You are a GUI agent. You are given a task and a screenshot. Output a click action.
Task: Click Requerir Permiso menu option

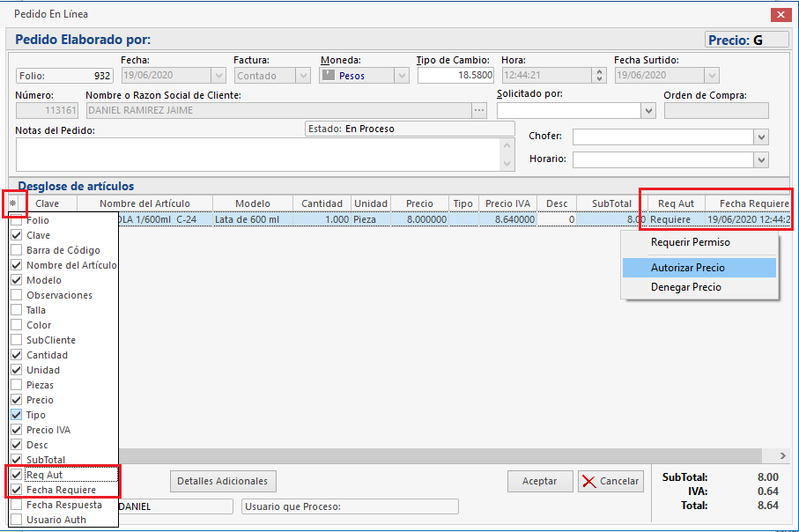coord(690,242)
